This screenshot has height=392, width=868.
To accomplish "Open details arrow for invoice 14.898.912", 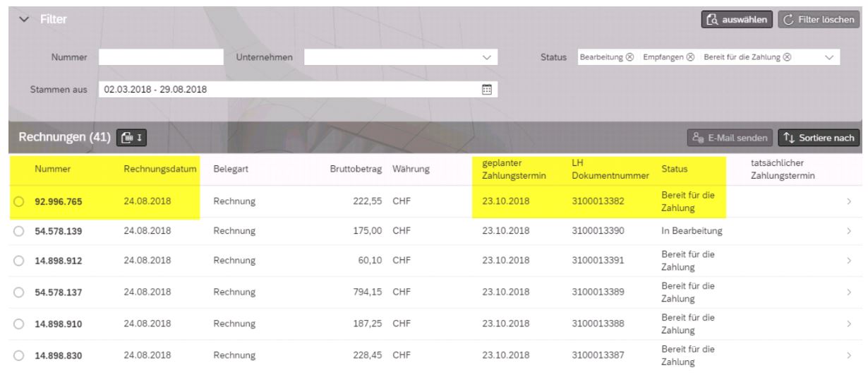I will click(x=849, y=261).
